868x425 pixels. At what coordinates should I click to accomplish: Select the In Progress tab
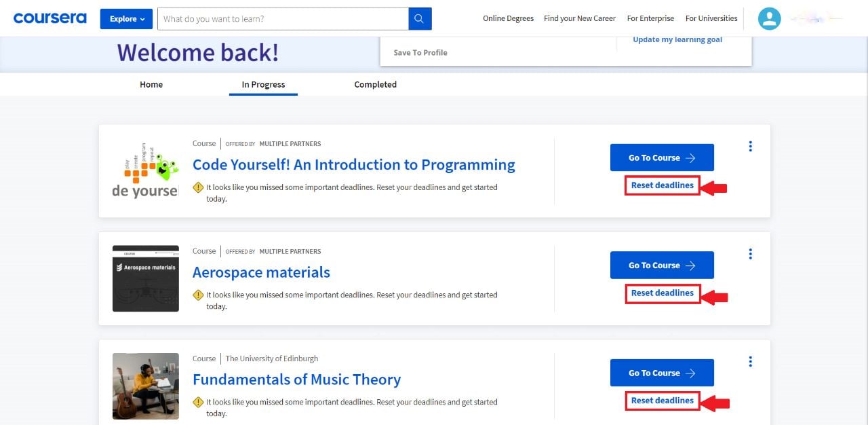pos(263,84)
